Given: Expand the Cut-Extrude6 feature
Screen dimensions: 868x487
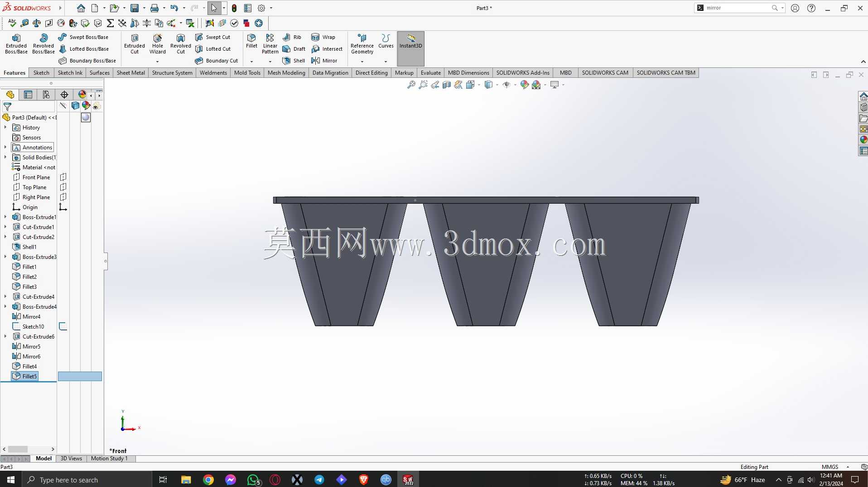Looking at the screenshot, I should 5,337.
